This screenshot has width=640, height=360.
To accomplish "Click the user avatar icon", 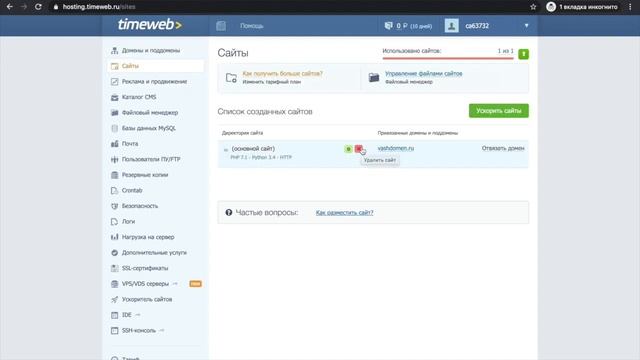I will pos(451,26).
